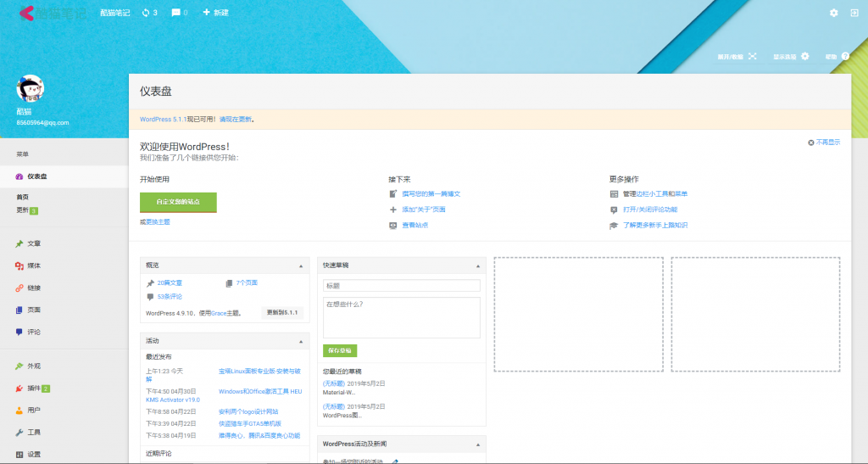Click the plus icon beside 添加"关于"页面
This screenshot has width=868, height=464.
pyautogui.click(x=393, y=210)
